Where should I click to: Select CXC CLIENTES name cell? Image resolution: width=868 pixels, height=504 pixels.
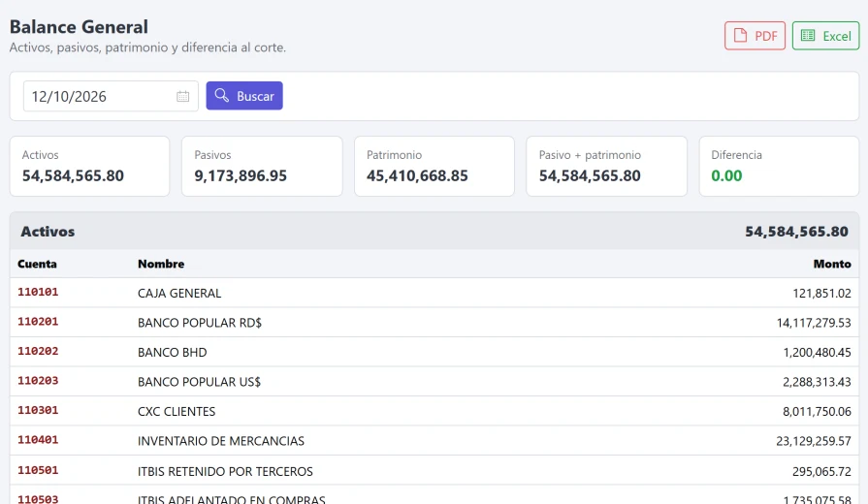[x=177, y=412]
